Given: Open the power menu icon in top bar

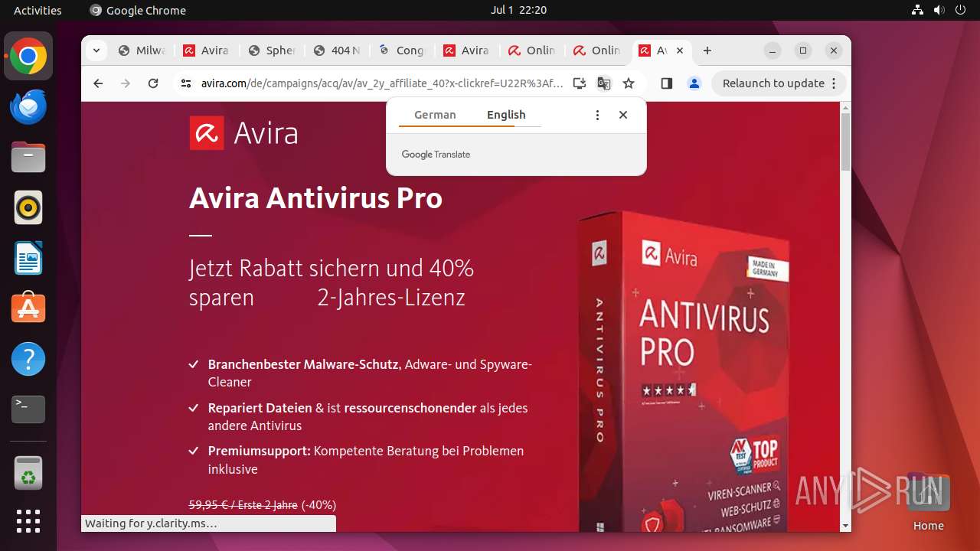Looking at the screenshot, I should click(x=961, y=10).
